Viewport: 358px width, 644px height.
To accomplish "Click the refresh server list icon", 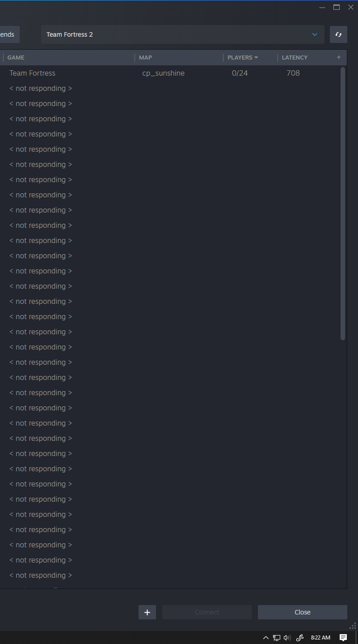I will (338, 34).
